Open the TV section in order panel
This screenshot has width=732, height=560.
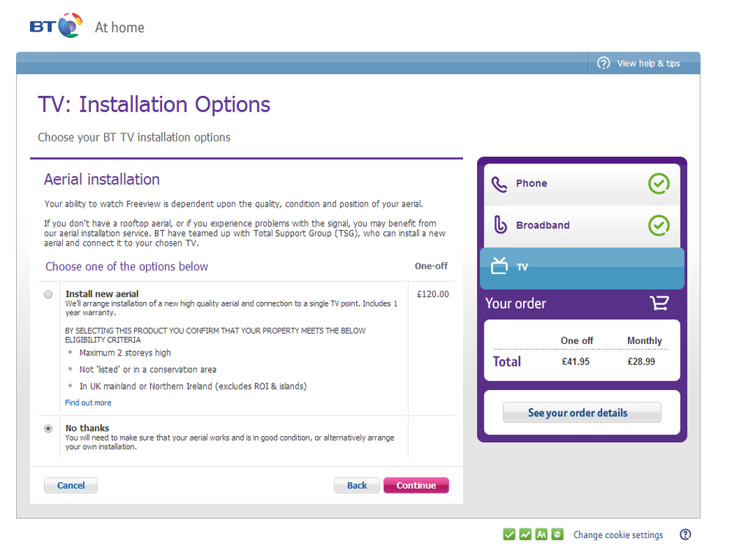point(582,268)
